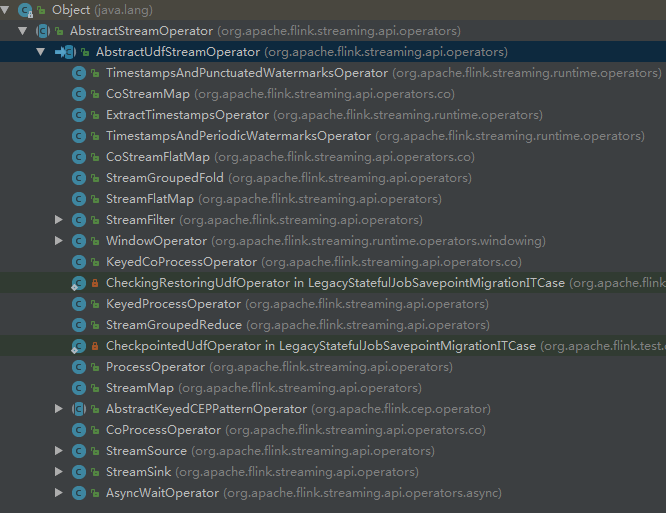Select AsyncWaitOperator class name text
666x513 pixels.
click(162, 493)
